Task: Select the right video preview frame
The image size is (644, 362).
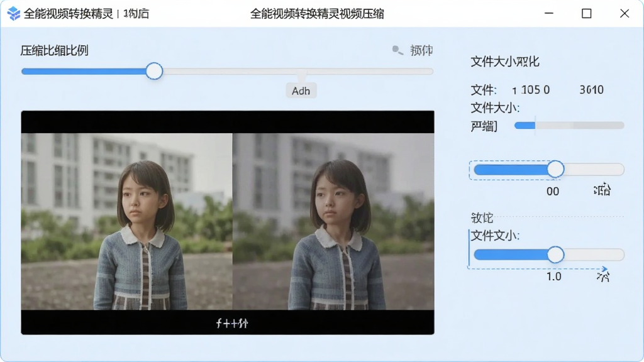Action: pyautogui.click(x=333, y=221)
